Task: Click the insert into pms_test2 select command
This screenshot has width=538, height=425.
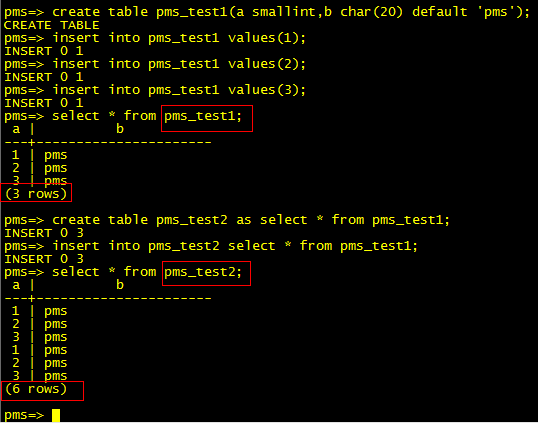Action: [211, 246]
